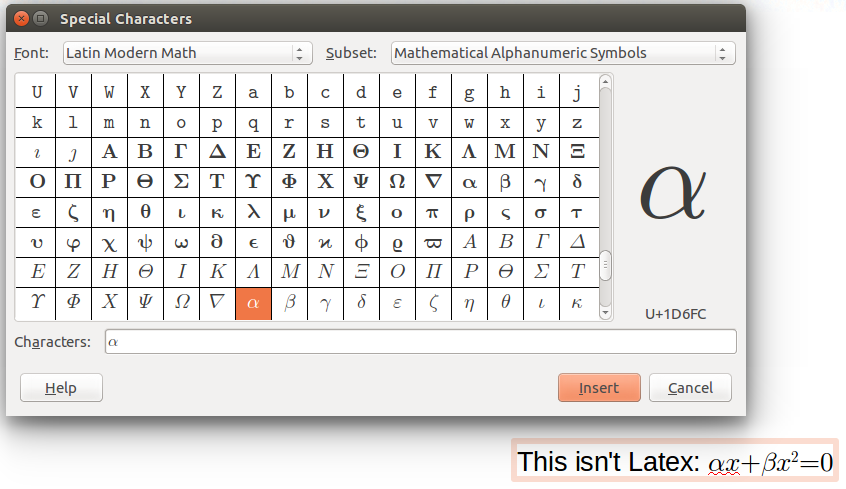Click the character grid scrollbar down arrow
The image size is (846, 489).
[x=605, y=313]
